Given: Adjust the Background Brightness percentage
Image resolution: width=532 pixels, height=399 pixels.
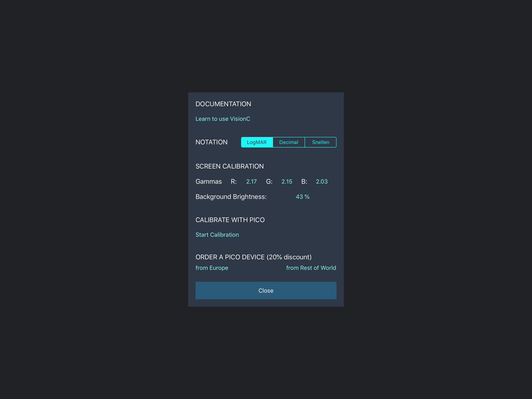Looking at the screenshot, I should pyautogui.click(x=302, y=197).
